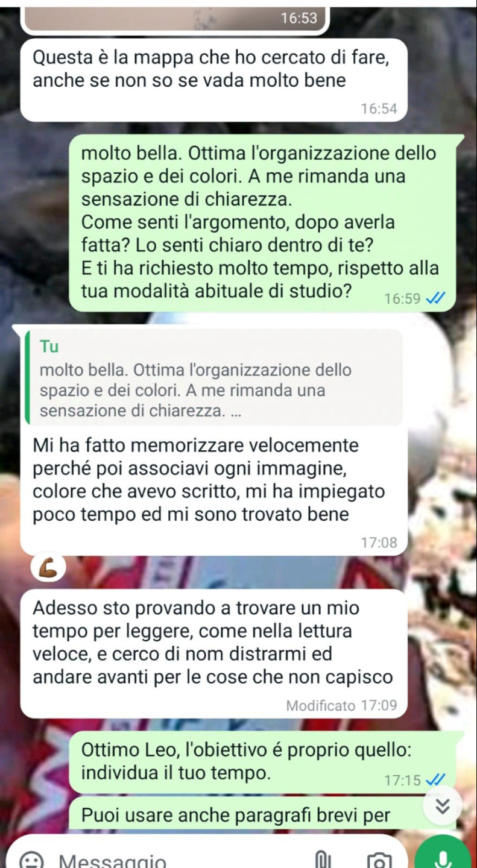Tap the paperclip attachment icon
Image resolution: width=477 pixels, height=868 pixels.
click(x=323, y=859)
